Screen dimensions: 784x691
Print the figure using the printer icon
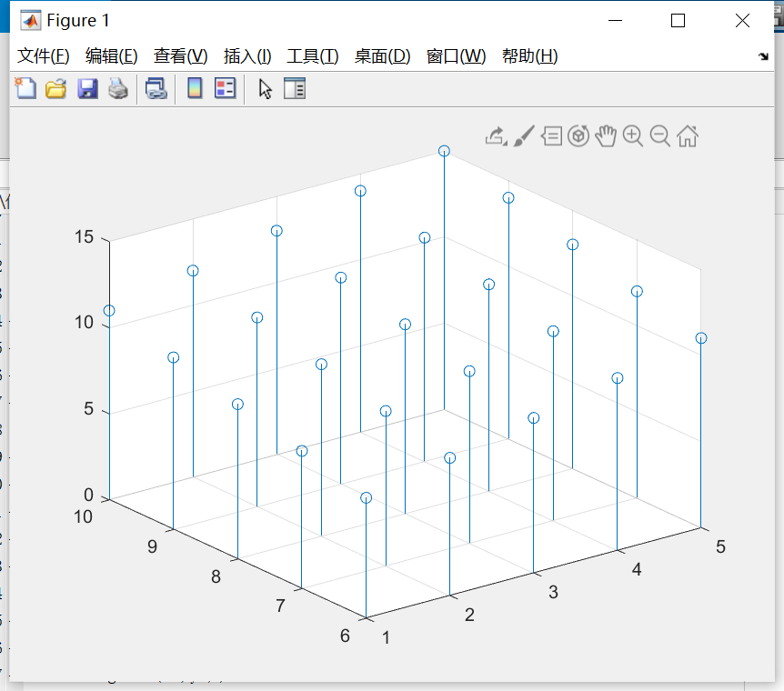[x=118, y=88]
